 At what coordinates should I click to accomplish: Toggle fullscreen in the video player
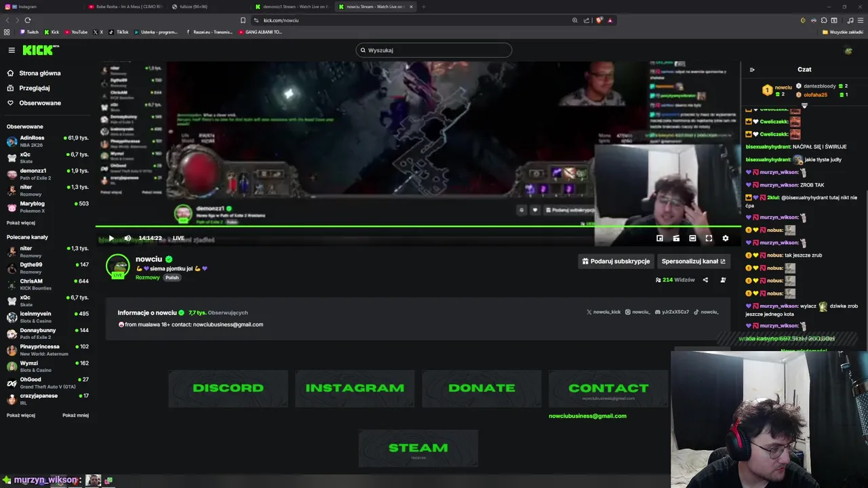click(709, 238)
